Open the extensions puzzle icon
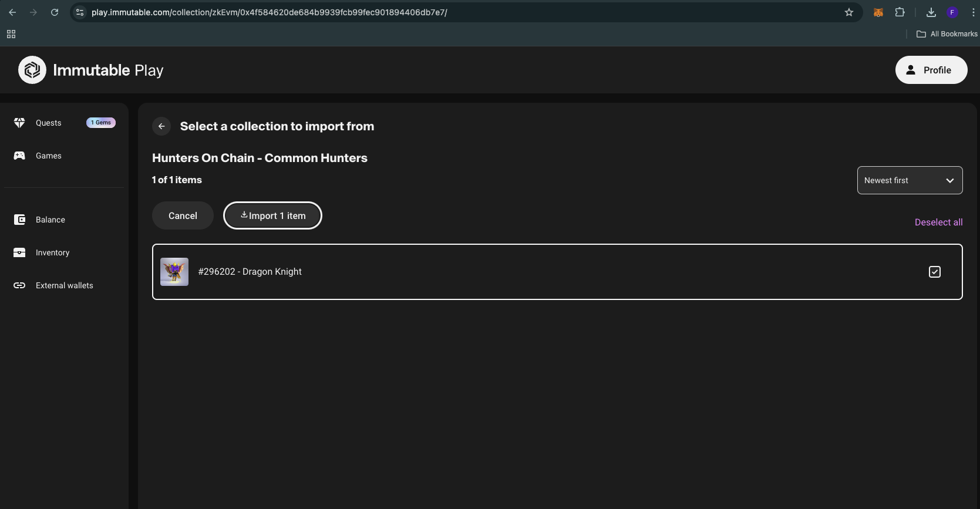This screenshot has width=980, height=509. click(900, 12)
